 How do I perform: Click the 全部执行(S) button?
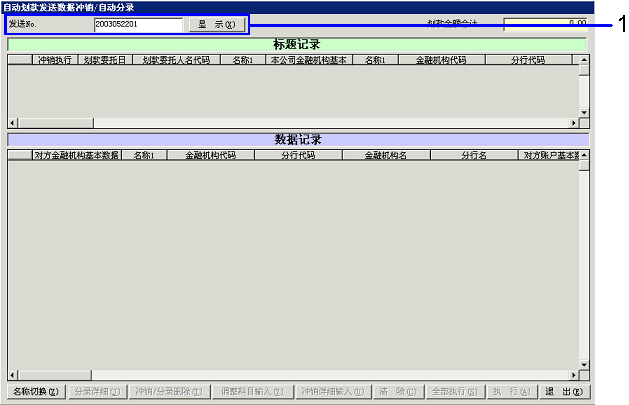pos(455,391)
